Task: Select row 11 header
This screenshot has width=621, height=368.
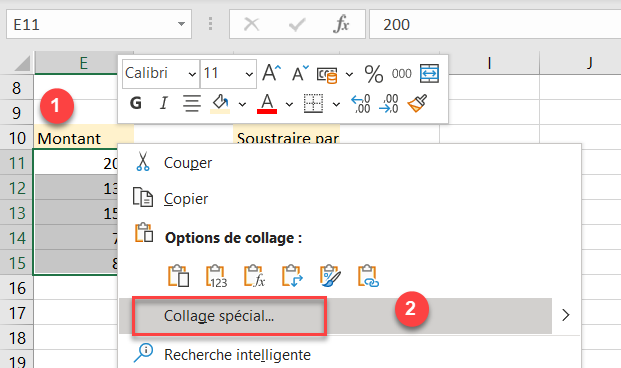Action: [x=17, y=163]
